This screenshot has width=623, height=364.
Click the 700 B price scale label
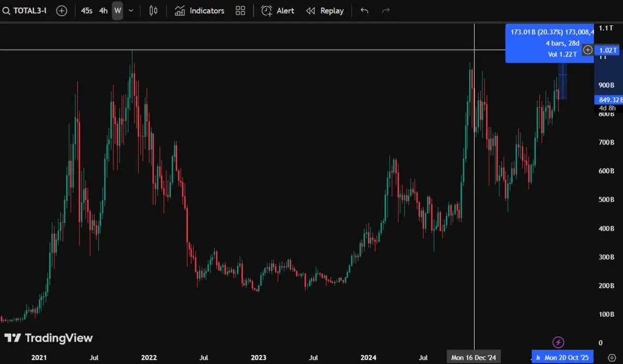click(607, 142)
